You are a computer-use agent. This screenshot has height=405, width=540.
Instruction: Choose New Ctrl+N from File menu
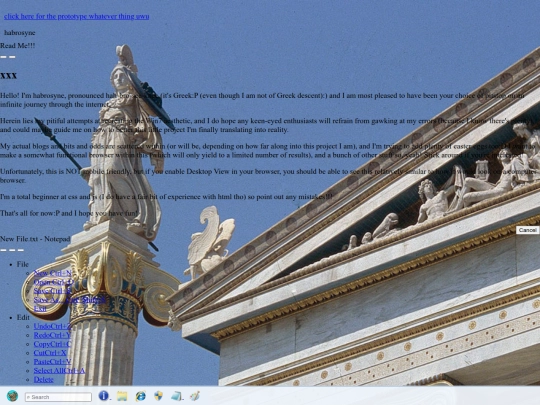tap(52, 273)
